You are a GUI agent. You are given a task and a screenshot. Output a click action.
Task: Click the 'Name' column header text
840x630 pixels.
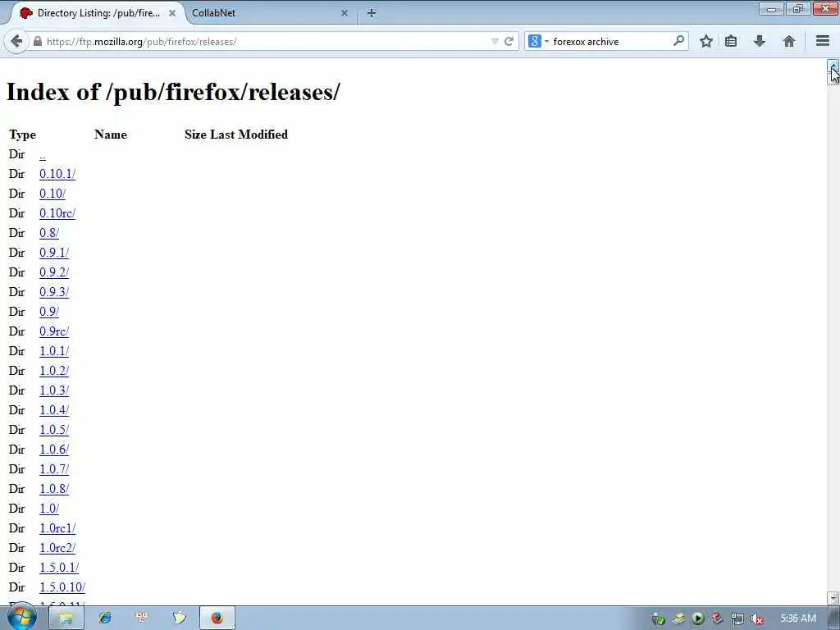click(111, 135)
